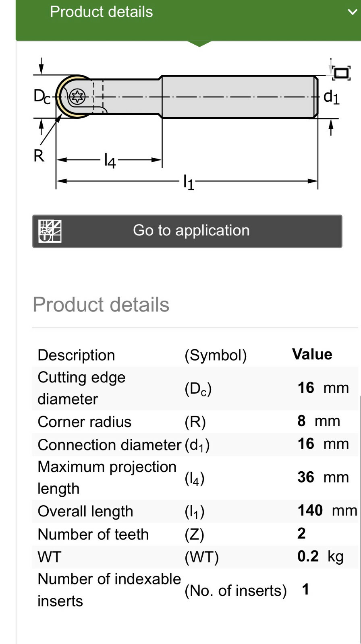Screen dimensions: 361x644
Task: Tap the l1 dimension label in the drawing
Action: 189,182
